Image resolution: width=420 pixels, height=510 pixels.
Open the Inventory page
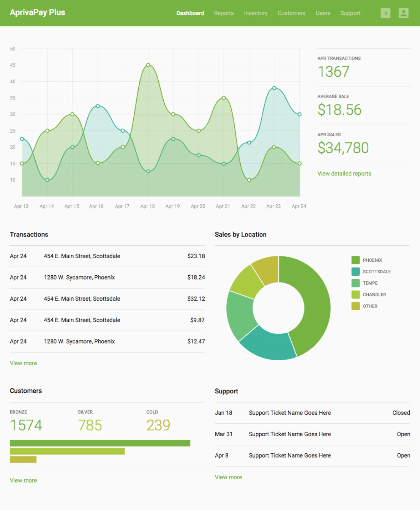tap(255, 13)
